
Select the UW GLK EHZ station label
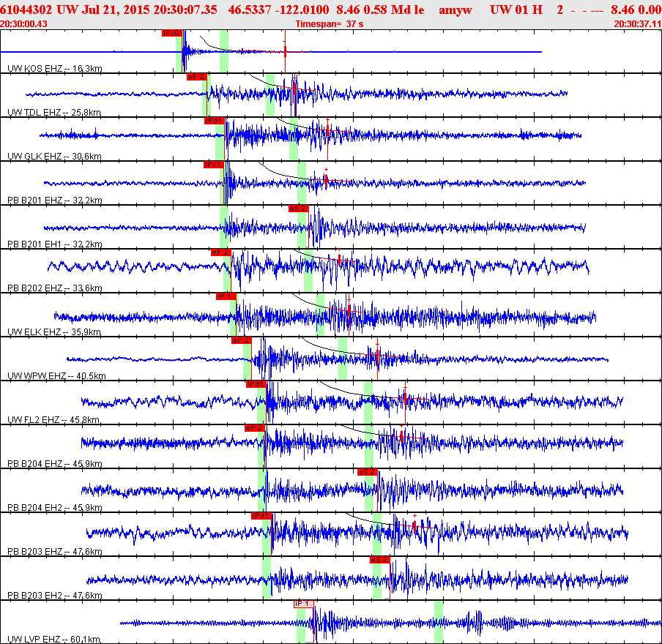tap(55, 156)
